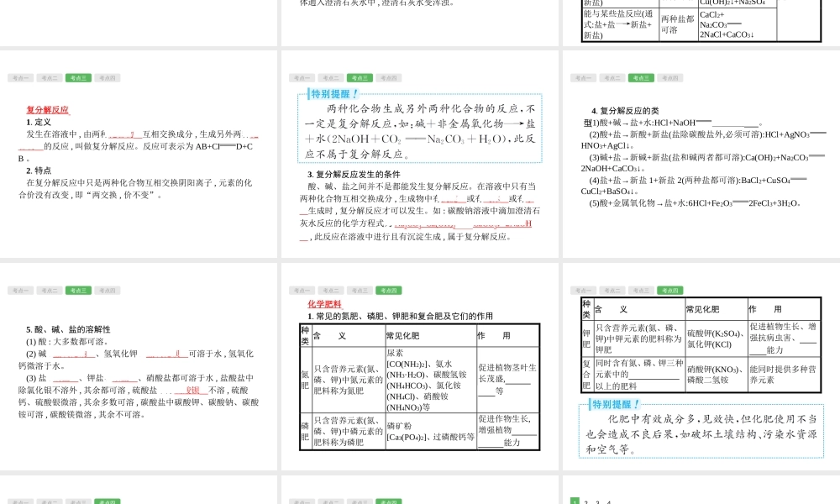Click '1. 常见的氮肥、磷肥、钾肥和复合肥及它们的作用' heading

(400, 316)
